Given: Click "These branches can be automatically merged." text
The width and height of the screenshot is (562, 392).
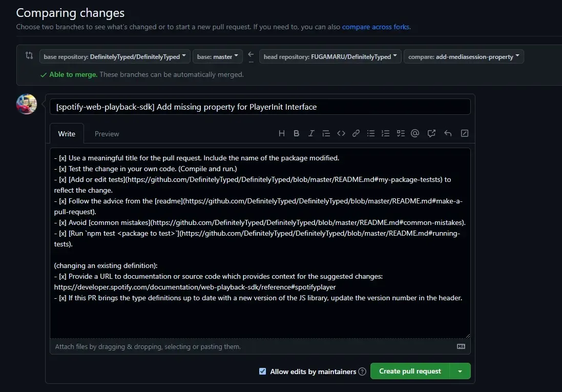Looking at the screenshot, I should pos(172,75).
